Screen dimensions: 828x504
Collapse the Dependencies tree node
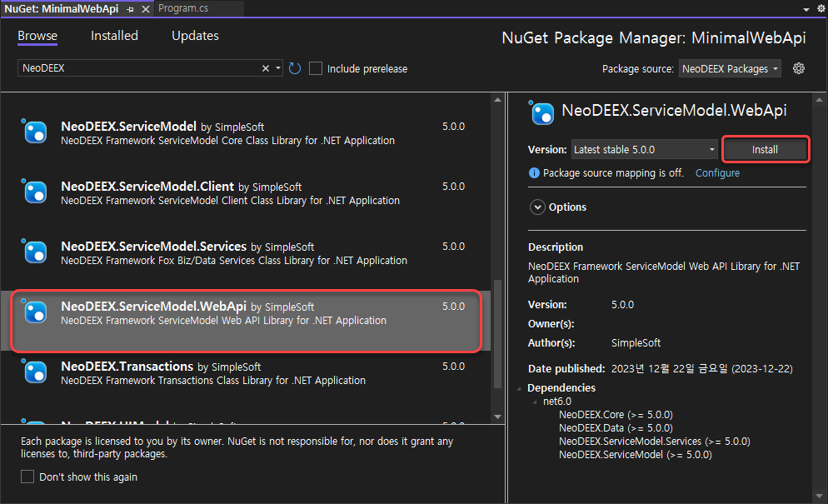(x=520, y=388)
